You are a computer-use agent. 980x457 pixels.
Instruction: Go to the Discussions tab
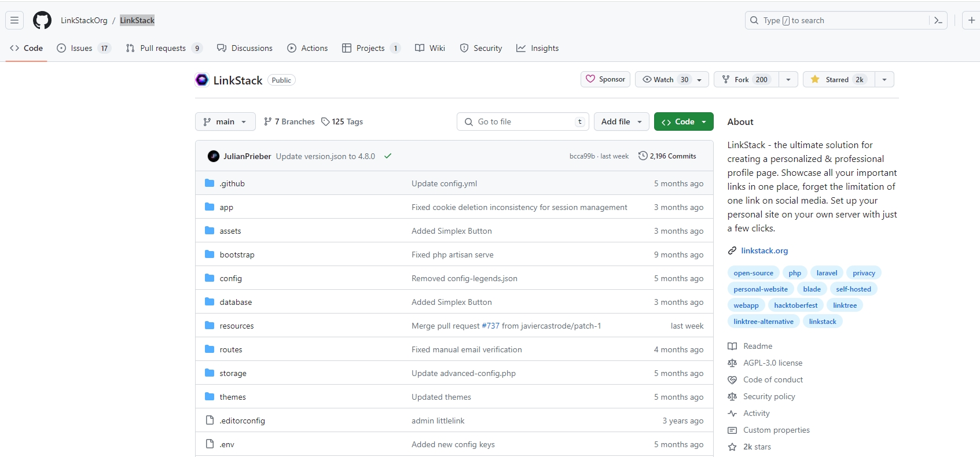point(244,48)
